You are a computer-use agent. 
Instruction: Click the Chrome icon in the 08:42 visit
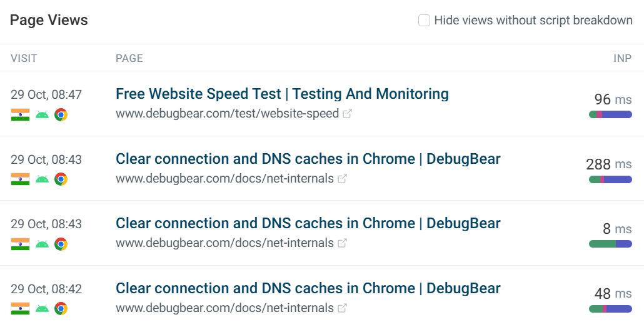[61, 308]
